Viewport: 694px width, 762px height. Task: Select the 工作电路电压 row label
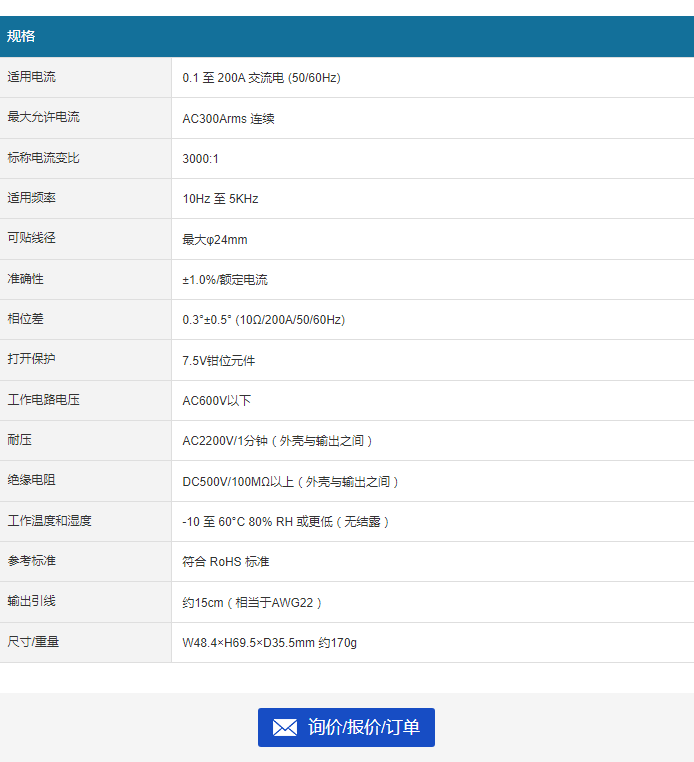[x=43, y=400]
